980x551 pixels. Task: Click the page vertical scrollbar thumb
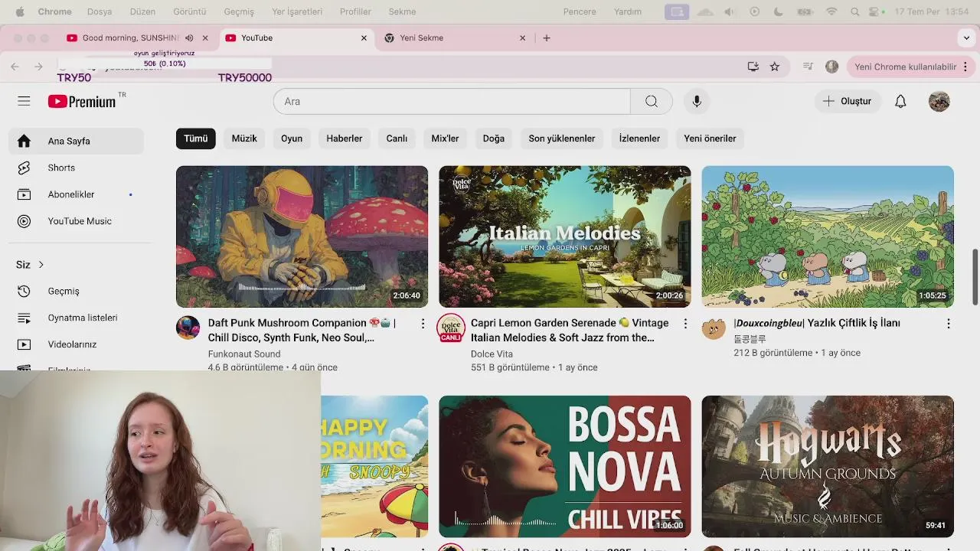click(x=975, y=277)
